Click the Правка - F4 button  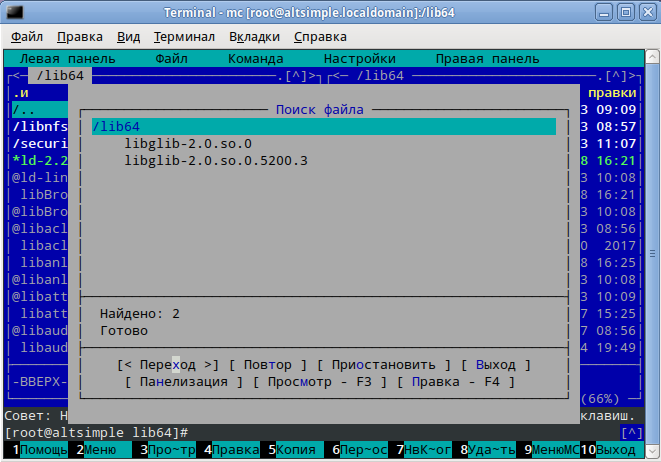pos(455,382)
